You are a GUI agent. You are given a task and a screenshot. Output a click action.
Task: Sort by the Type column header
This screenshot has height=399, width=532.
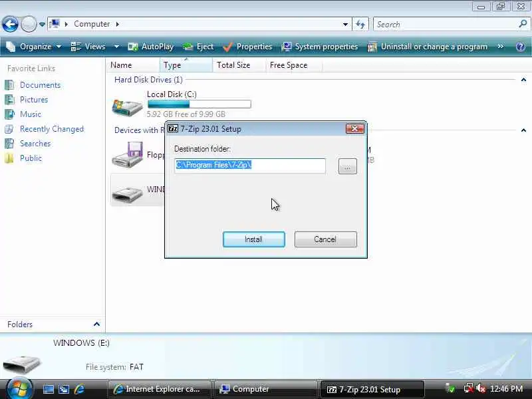[186, 65]
